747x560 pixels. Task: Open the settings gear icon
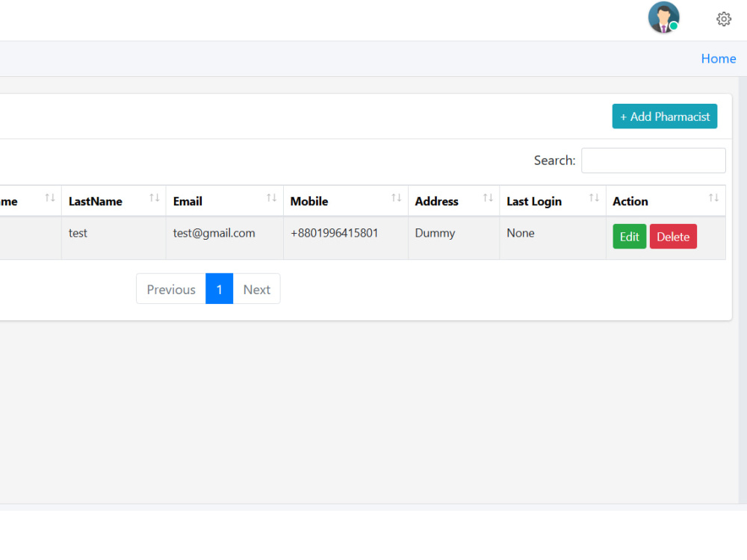pyautogui.click(x=724, y=19)
